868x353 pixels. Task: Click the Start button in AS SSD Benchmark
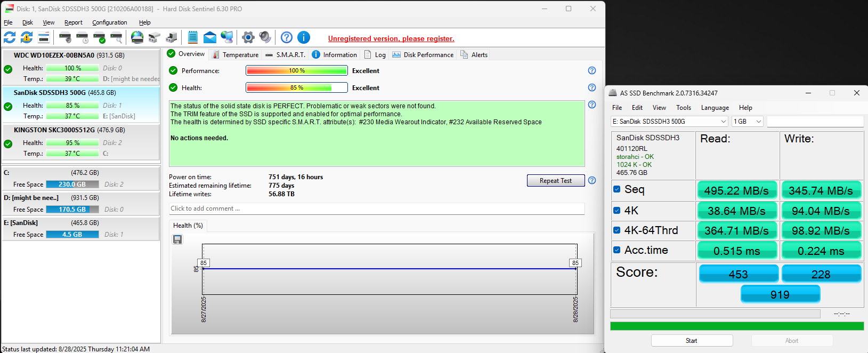click(x=692, y=341)
